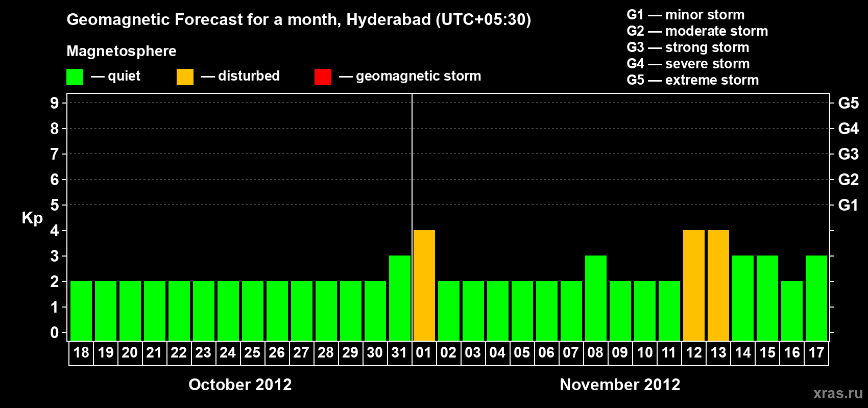Click the green bar for November 16
Screen dimensions: 868x408
tap(792, 311)
